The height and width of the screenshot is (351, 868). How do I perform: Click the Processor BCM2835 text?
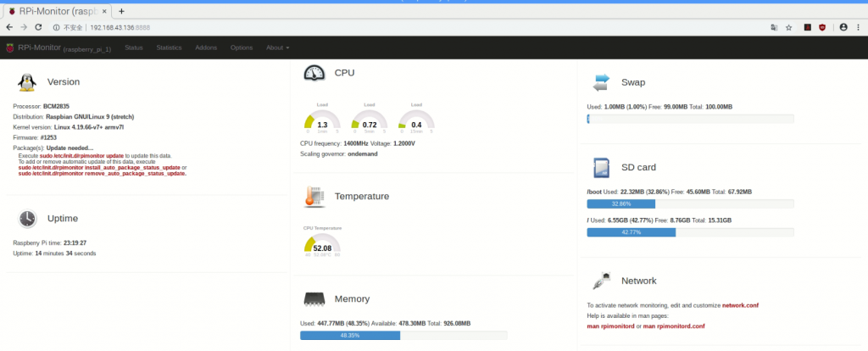41,106
